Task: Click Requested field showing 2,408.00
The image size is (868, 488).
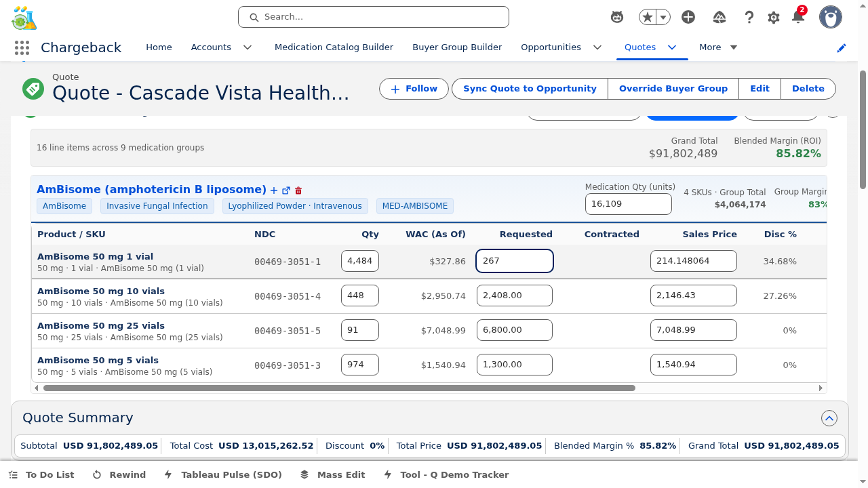Action: tap(515, 296)
